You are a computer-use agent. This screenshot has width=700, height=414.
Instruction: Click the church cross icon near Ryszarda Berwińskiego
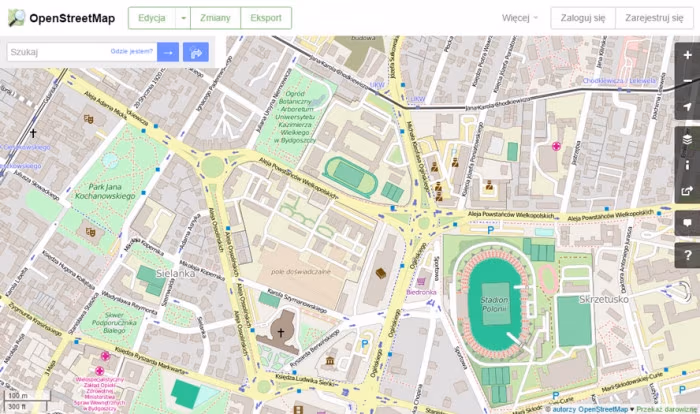pyautogui.click(x=281, y=332)
